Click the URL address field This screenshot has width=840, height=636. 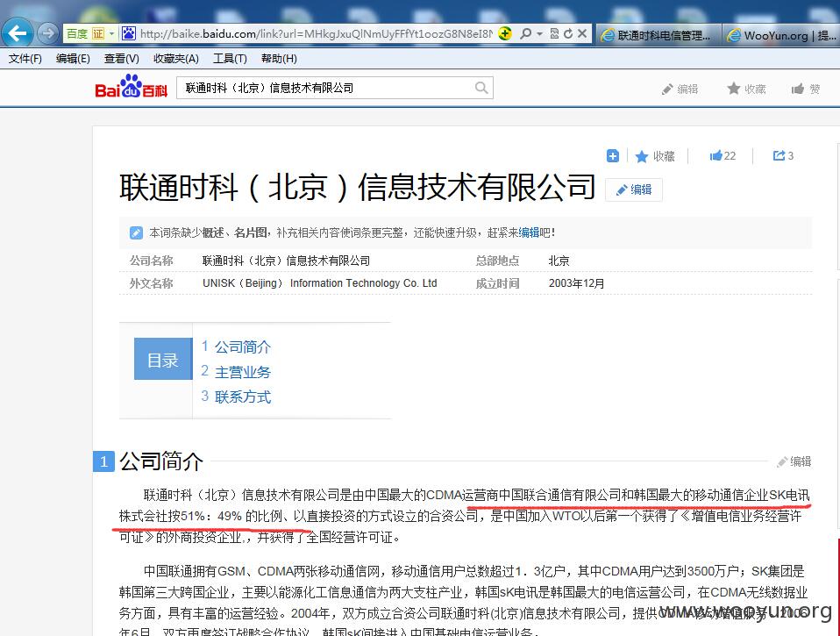(x=316, y=34)
